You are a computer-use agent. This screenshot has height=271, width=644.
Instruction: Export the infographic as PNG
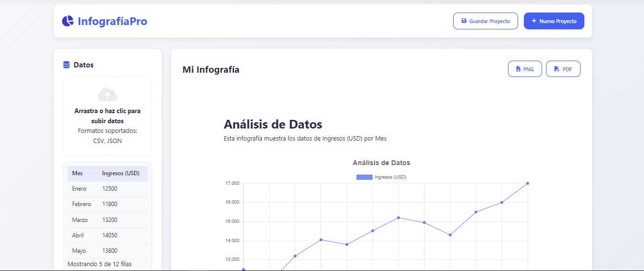(525, 69)
